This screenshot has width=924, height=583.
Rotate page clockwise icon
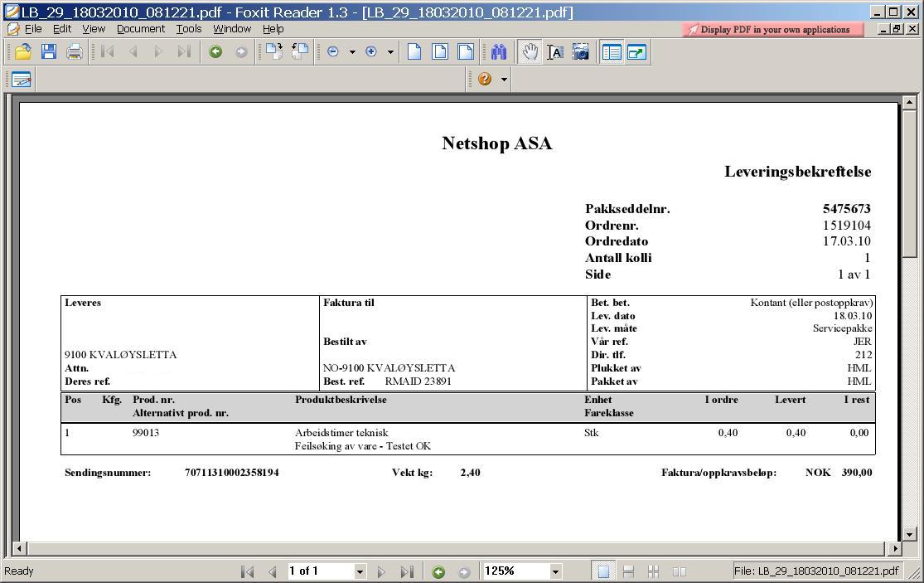274,52
